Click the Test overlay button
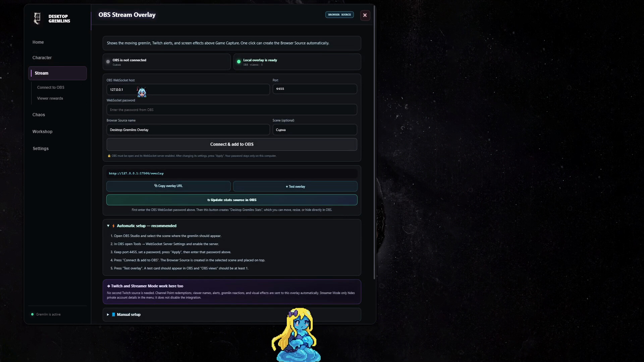 click(x=295, y=186)
